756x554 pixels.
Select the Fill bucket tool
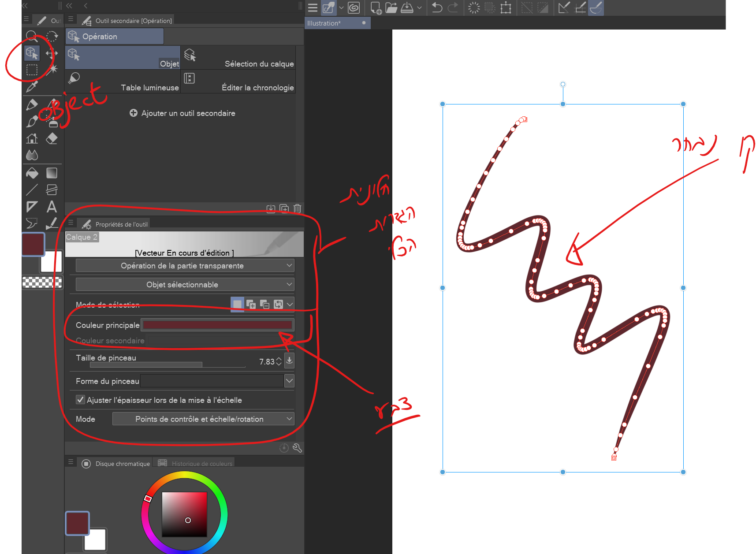tap(32, 173)
